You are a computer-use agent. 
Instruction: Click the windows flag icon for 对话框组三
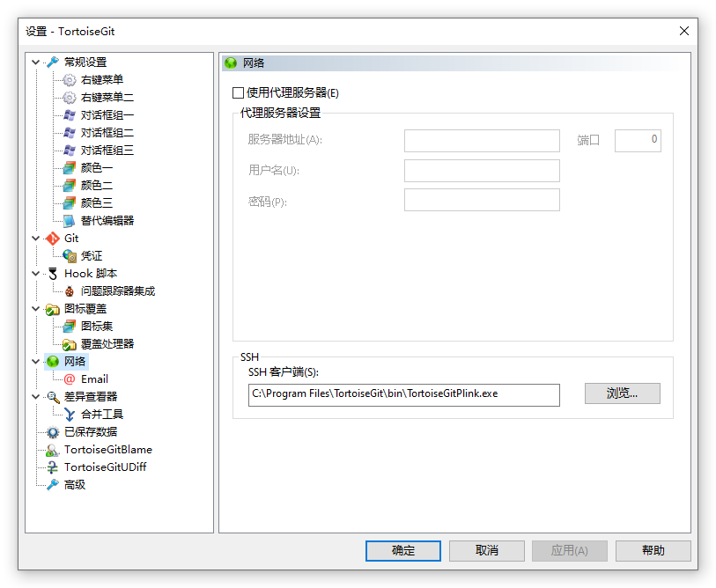[70, 151]
